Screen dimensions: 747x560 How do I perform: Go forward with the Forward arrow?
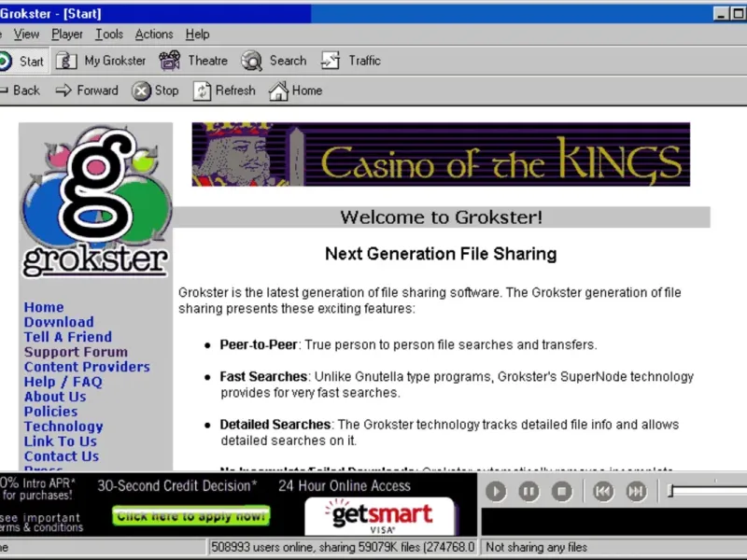pos(63,90)
